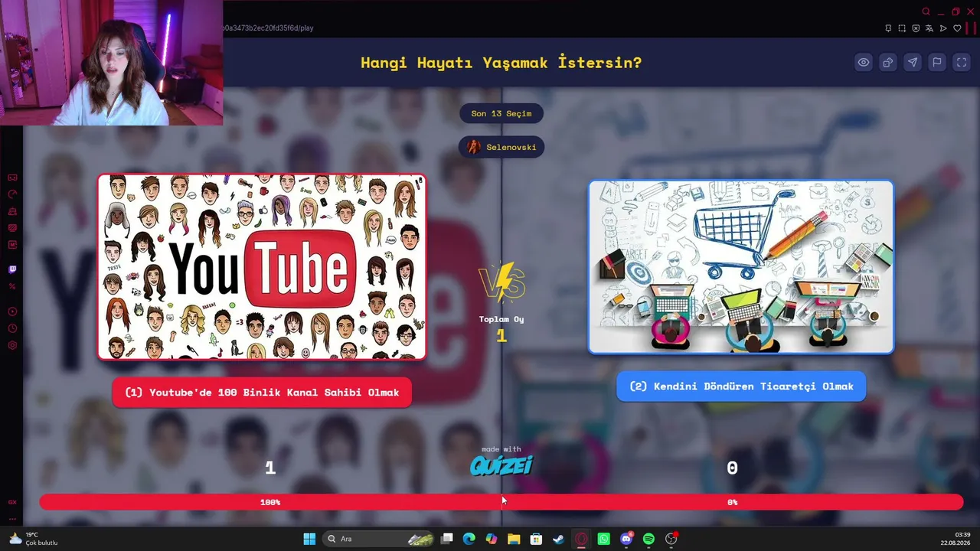Open the Windows Start menu

pyautogui.click(x=309, y=539)
